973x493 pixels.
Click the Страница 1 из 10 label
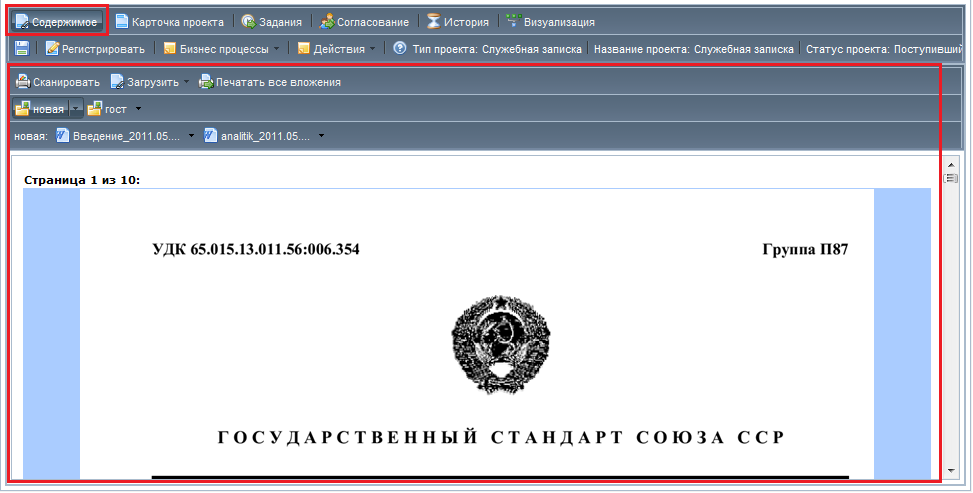tap(82, 180)
